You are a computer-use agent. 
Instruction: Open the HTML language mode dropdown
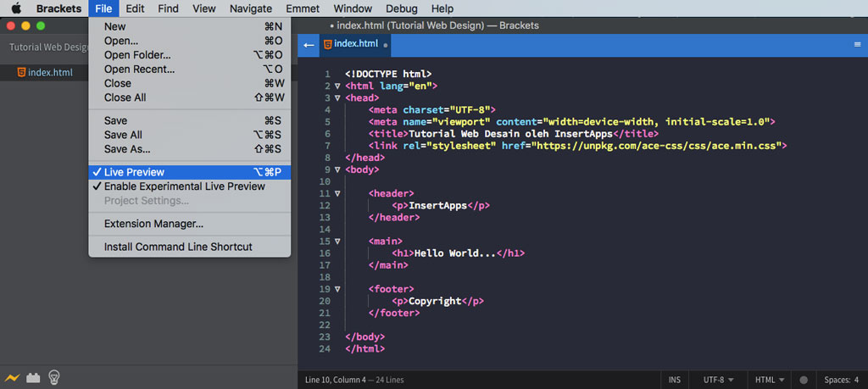coord(770,381)
